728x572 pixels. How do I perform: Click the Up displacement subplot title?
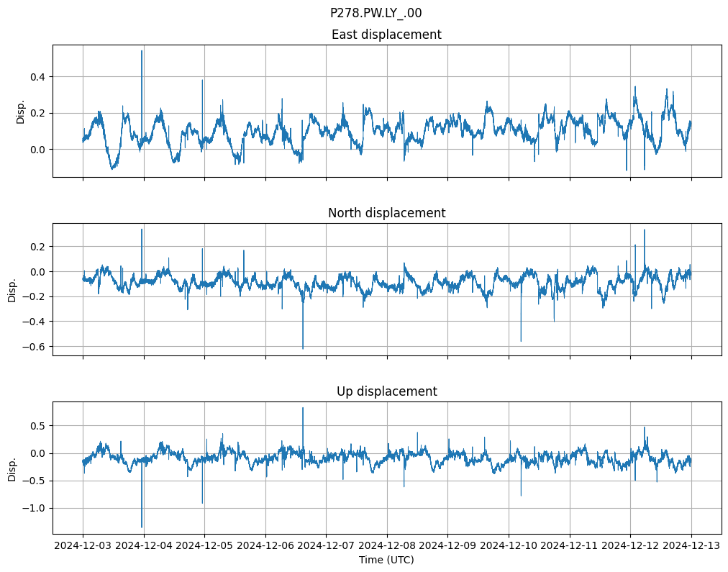(386, 391)
